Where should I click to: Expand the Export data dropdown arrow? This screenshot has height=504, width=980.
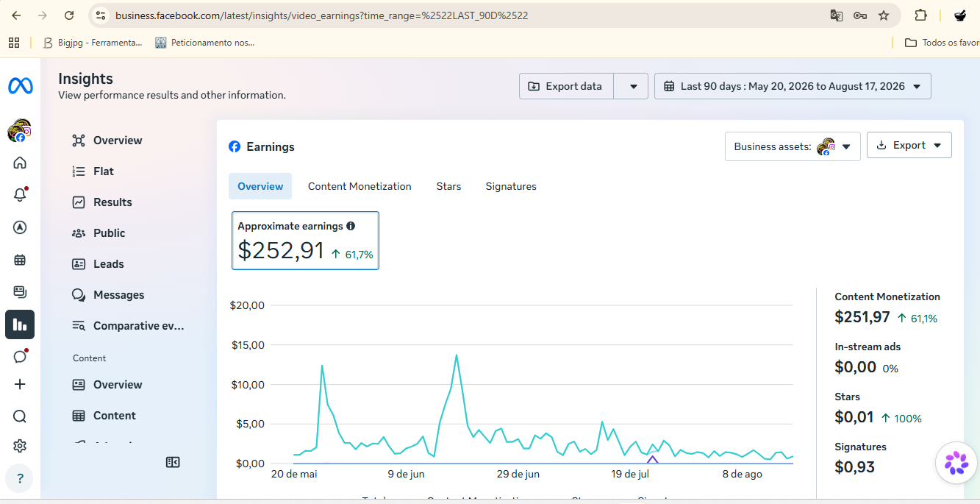point(634,86)
